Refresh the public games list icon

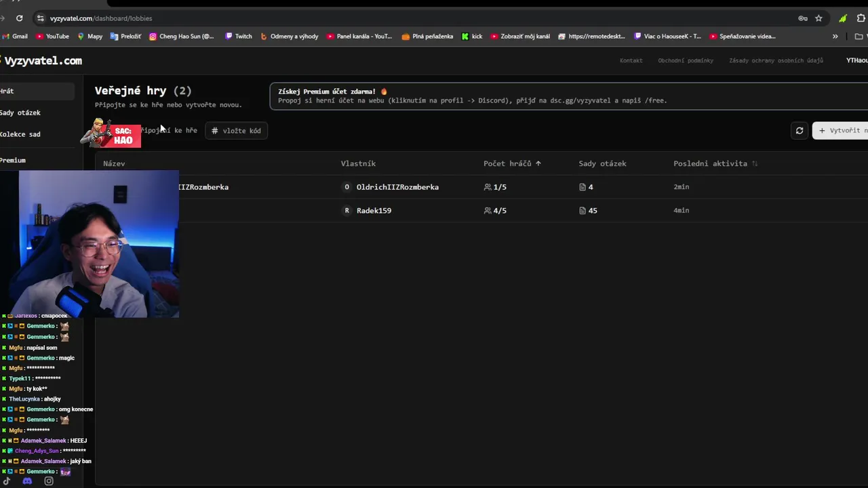tap(800, 131)
